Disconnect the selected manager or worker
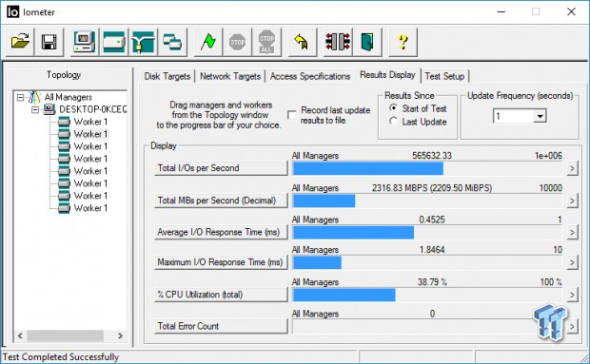 pyautogui.click(x=338, y=42)
